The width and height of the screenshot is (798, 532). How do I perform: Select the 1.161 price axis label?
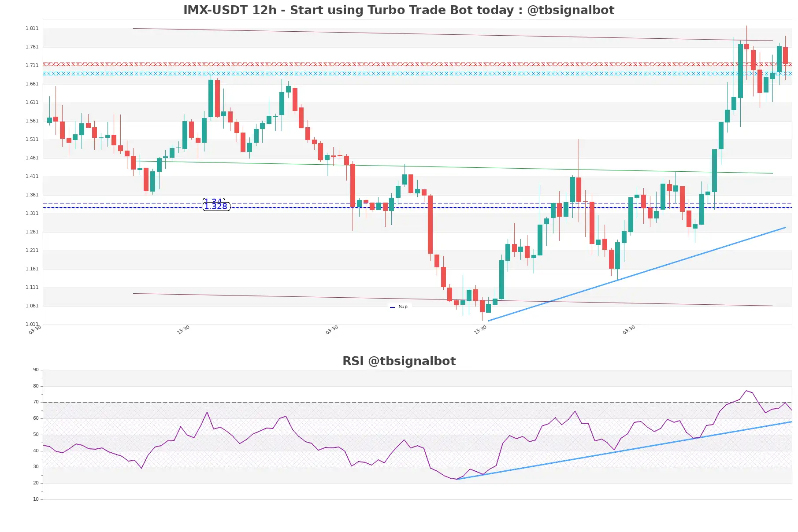(x=32, y=269)
